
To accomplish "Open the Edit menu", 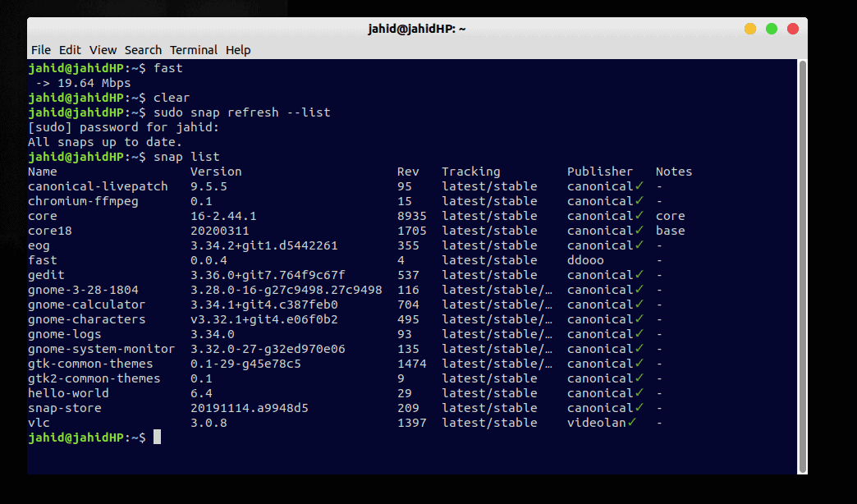I will click(x=70, y=50).
